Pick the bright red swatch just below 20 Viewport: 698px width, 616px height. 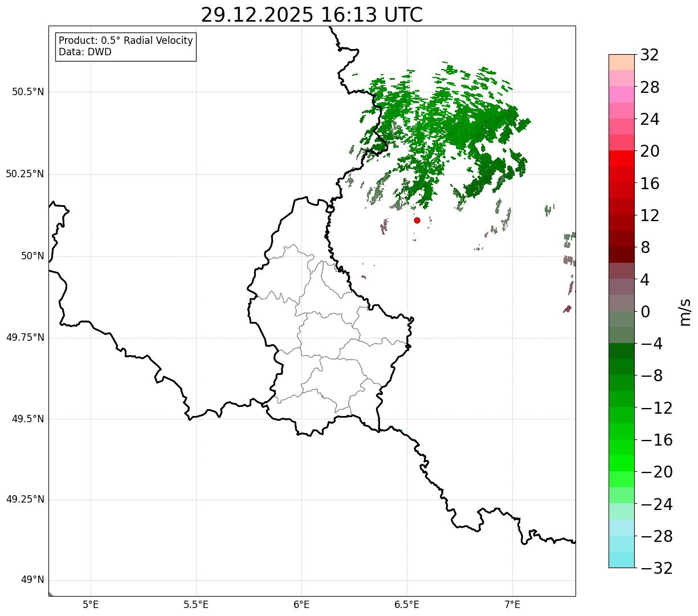622,158
